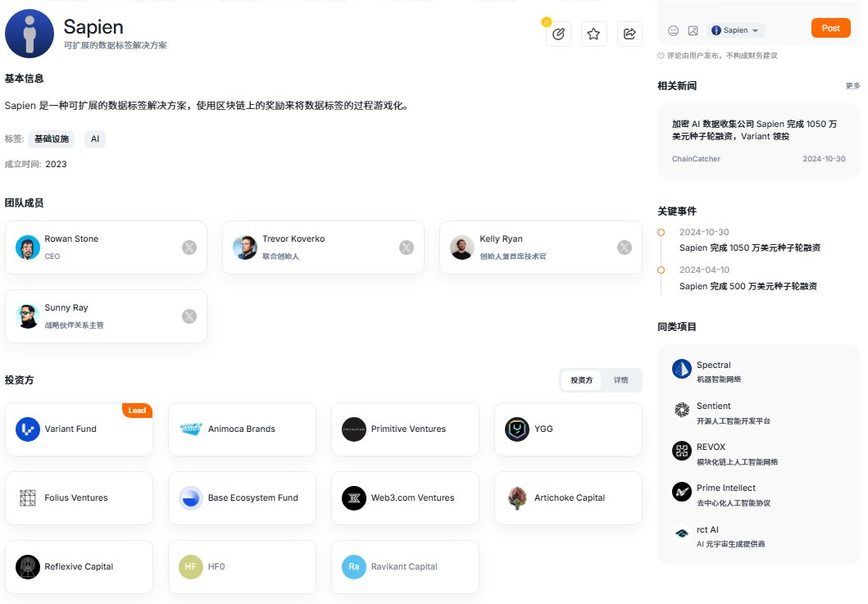Open Sunny Ray's X profile icon
868x604 pixels.
189,316
